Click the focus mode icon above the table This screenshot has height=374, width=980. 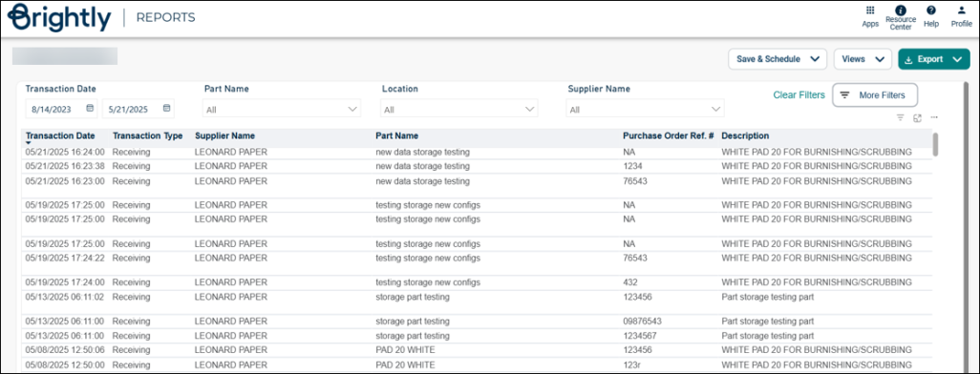918,117
